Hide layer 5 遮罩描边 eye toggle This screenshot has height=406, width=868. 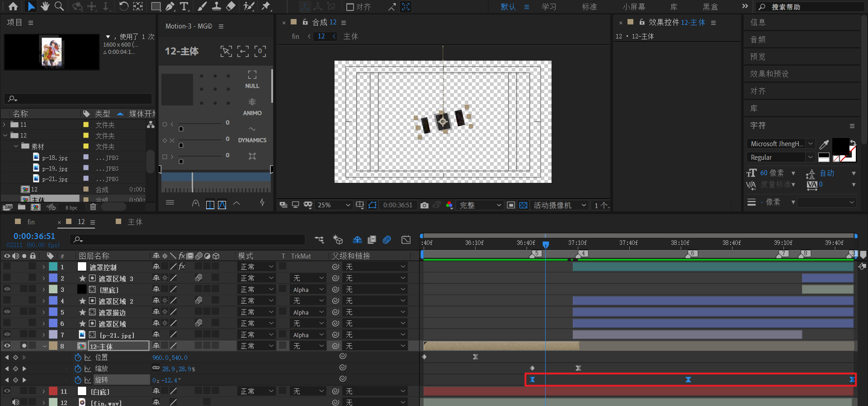(7, 312)
